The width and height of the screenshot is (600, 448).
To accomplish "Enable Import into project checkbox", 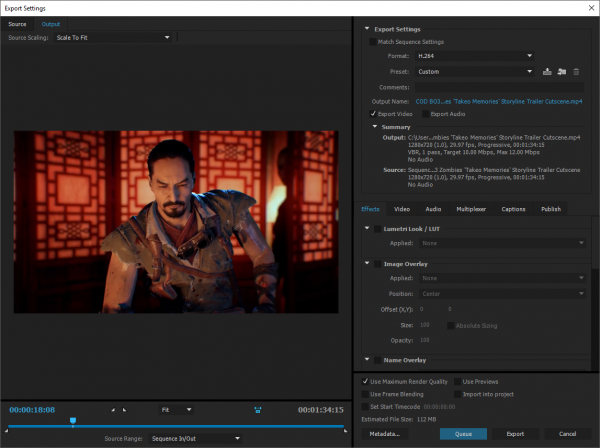I will click(457, 394).
